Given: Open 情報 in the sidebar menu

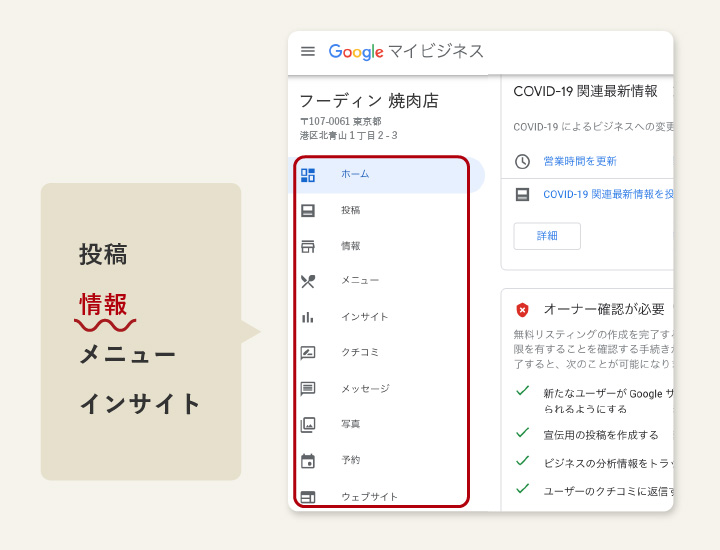Looking at the screenshot, I should click(350, 246).
